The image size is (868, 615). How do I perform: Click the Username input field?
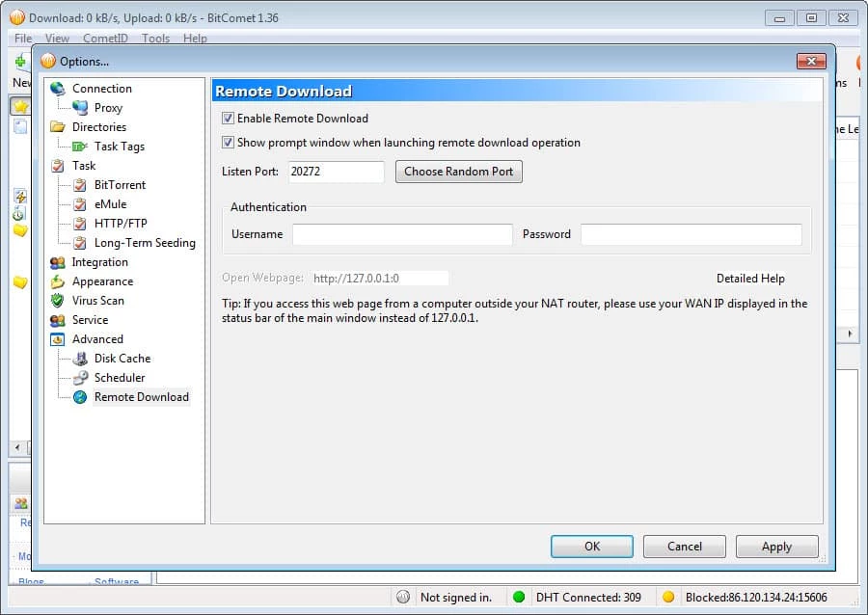click(x=402, y=234)
